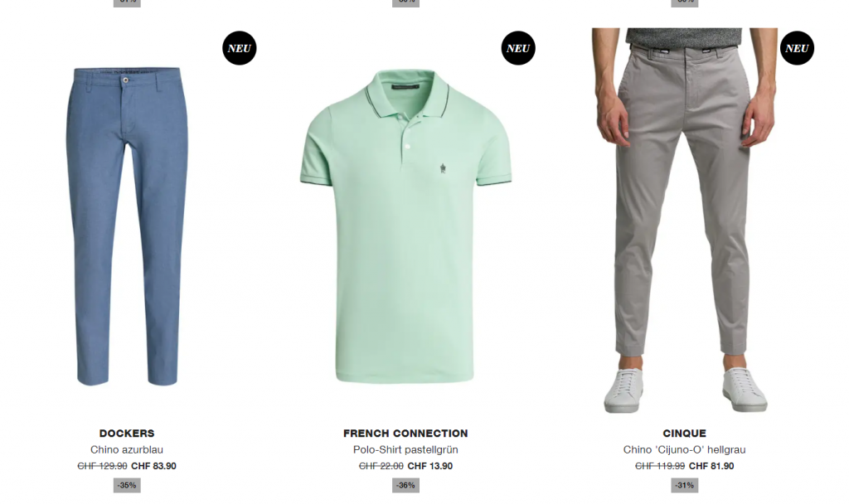The width and height of the screenshot is (849, 504).
Task: Click the sale price CHF 13.90
Action: pyautogui.click(x=430, y=466)
